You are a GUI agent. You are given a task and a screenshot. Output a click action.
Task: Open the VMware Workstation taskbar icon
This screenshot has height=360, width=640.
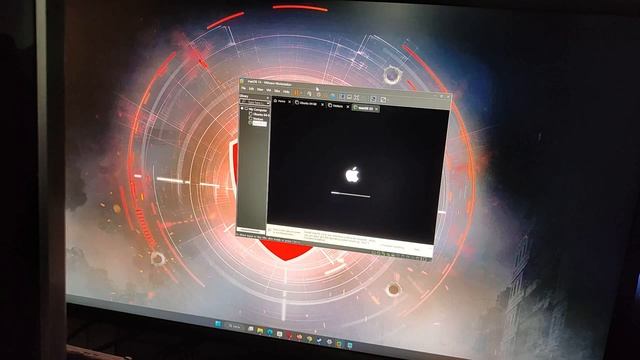pyautogui.click(x=338, y=344)
